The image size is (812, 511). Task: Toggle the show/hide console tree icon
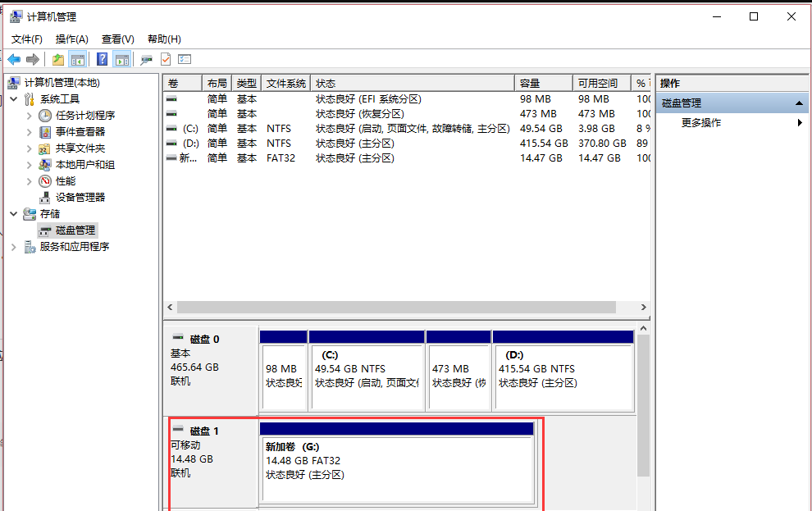click(x=76, y=58)
